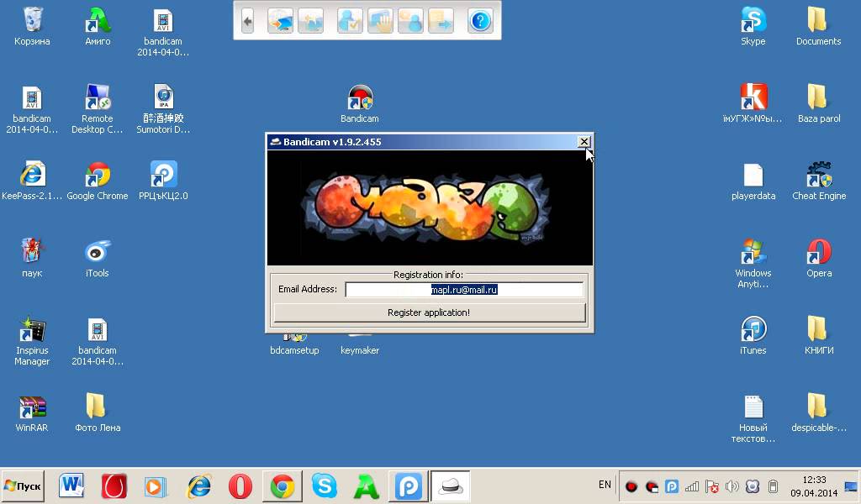Click the Register application! button
This screenshot has height=504, width=861.
point(430,312)
